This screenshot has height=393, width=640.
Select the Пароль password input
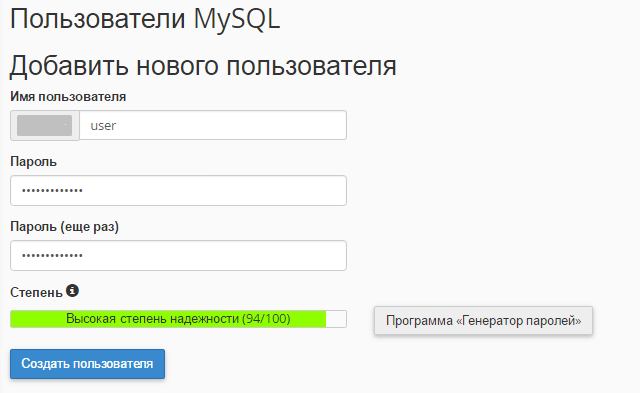(178, 191)
